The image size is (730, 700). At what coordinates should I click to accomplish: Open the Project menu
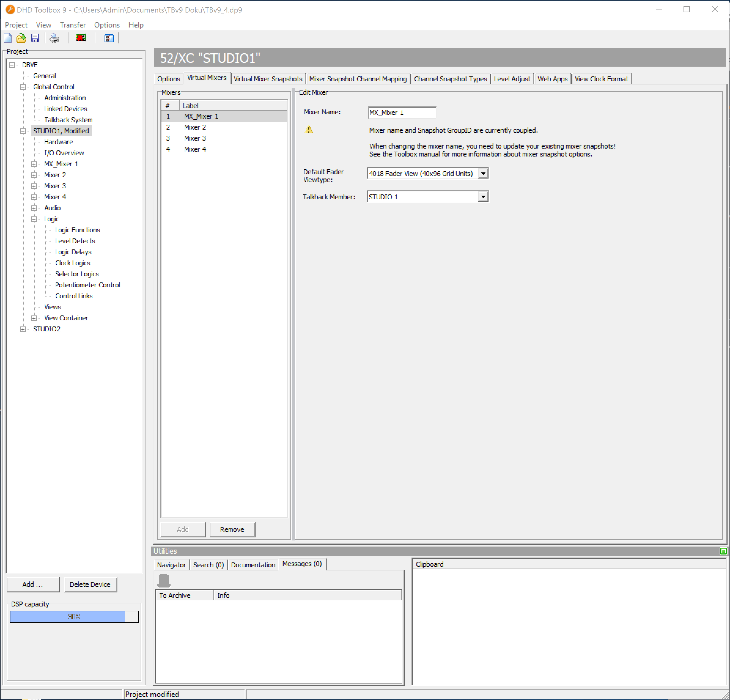pyautogui.click(x=16, y=25)
